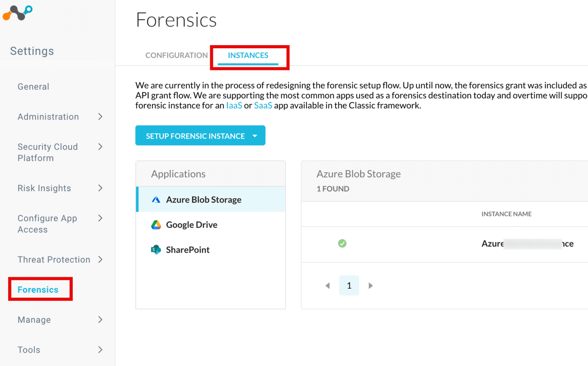Switch to the Configuration tab
Viewport: 588px width, 366px height.
176,55
